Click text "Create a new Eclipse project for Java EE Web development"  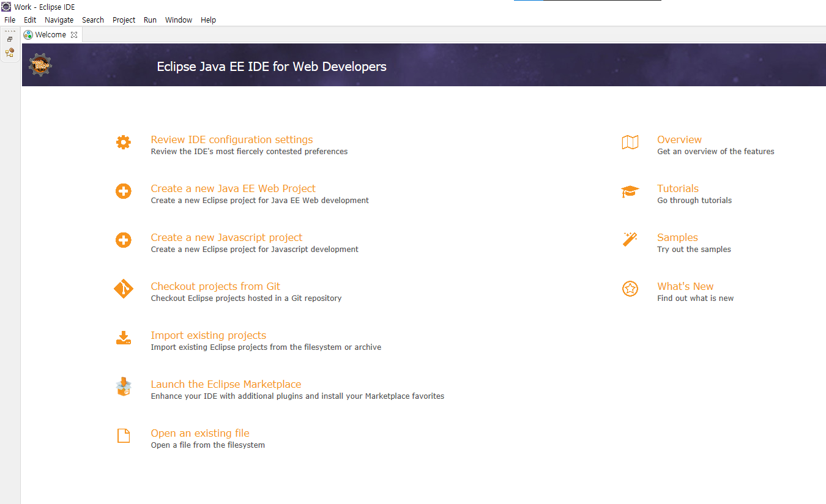pos(260,201)
